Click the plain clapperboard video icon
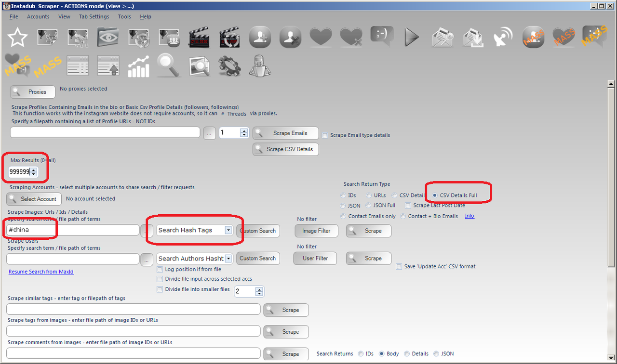 tap(200, 37)
